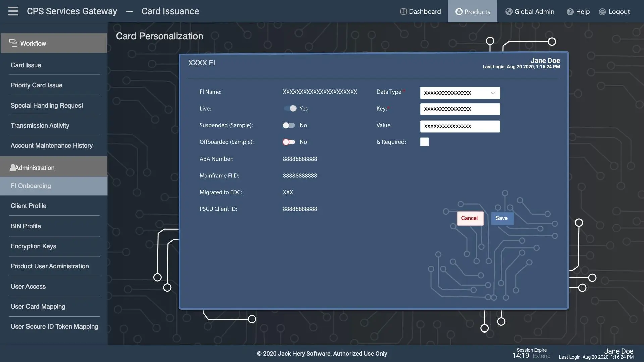Click into the Key input field
Screen dimensions: 644x362
460,109
